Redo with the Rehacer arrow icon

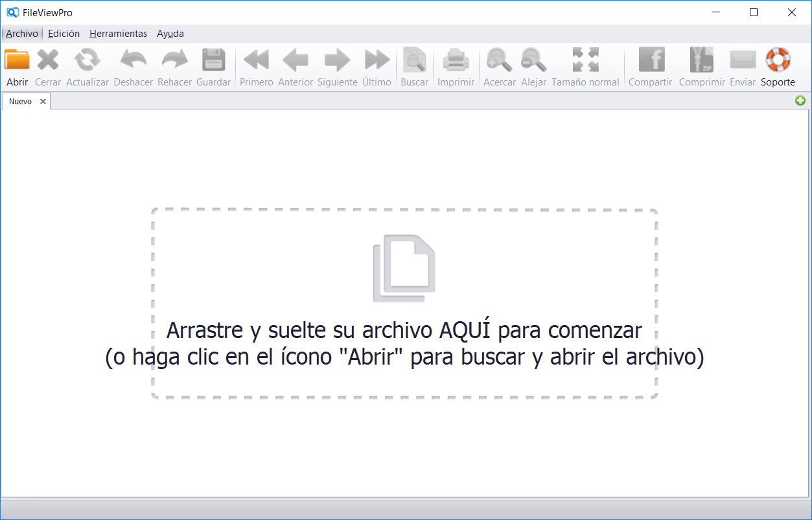point(175,60)
